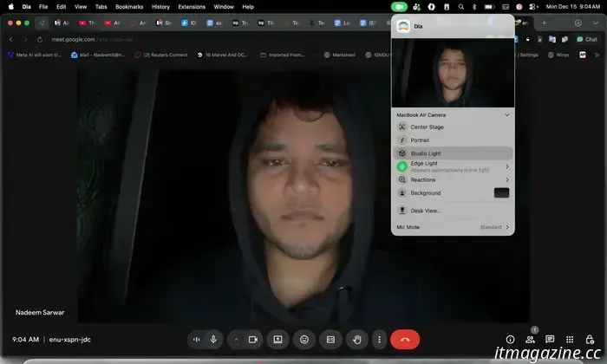This screenshot has width=607, height=364.
Task: Toggle Center Stage video effect
Action: tap(402, 127)
